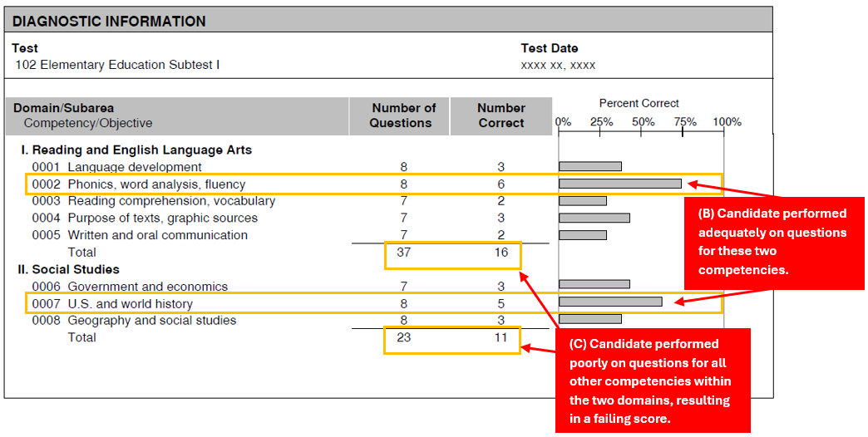868x437 pixels.
Task: Click the 0006 Government and economics row
Action: click(x=130, y=287)
